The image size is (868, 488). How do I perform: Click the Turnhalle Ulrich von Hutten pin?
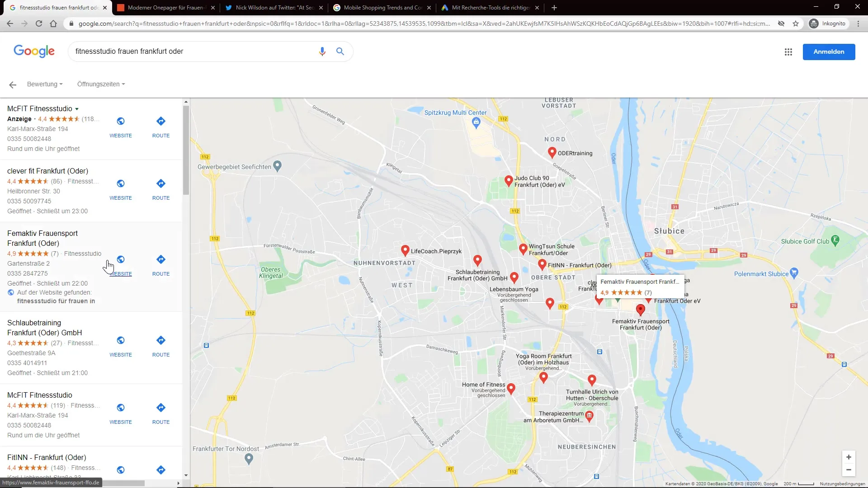592,380
